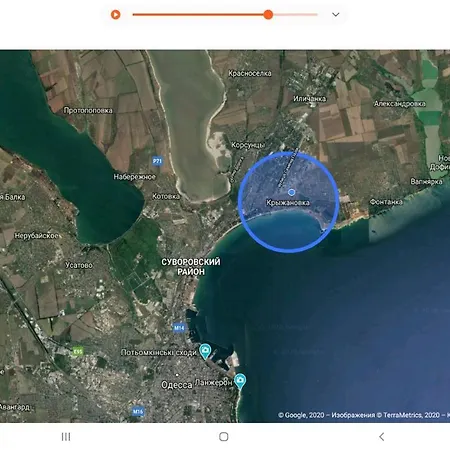Click the unplayed end of the slider track

(x=295, y=15)
